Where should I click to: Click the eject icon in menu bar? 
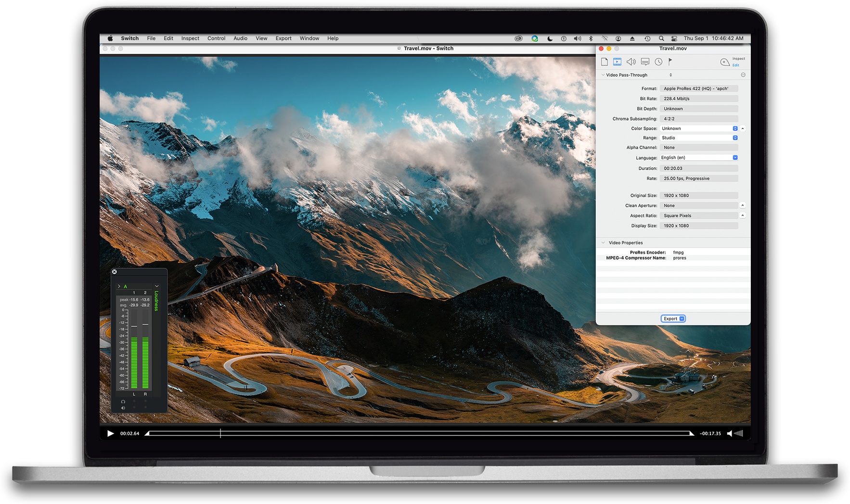click(x=632, y=38)
